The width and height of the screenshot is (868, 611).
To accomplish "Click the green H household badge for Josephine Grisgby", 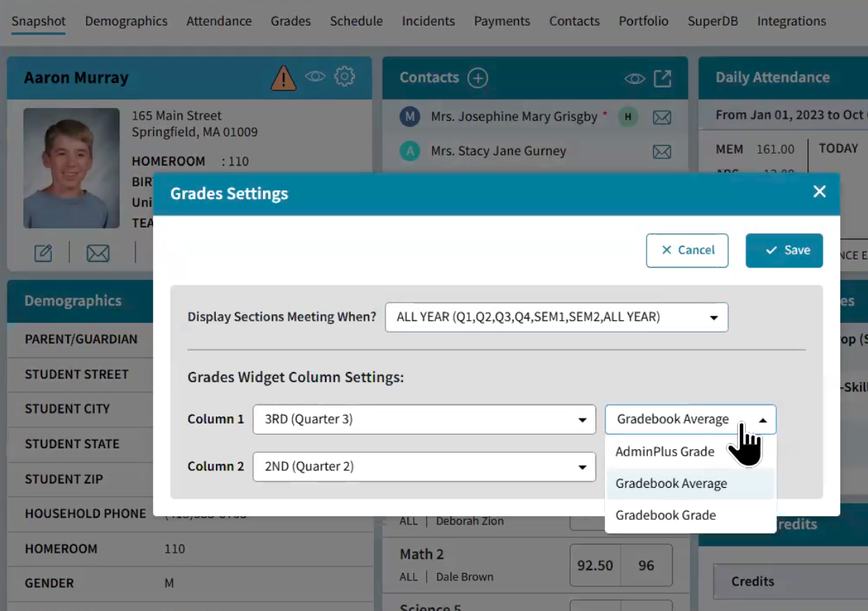I will [x=627, y=117].
